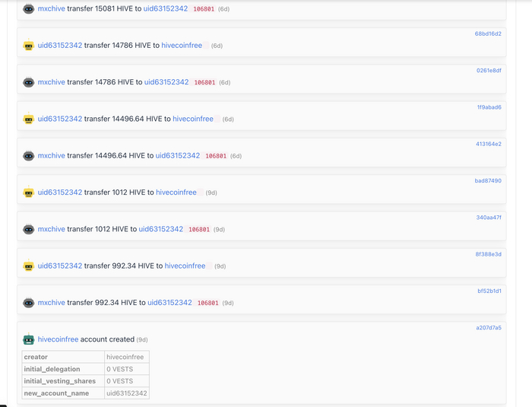Click memo 106801 in mxchive 992.34 HIVE transfer
This screenshot has height=407, width=532.
[x=208, y=303]
